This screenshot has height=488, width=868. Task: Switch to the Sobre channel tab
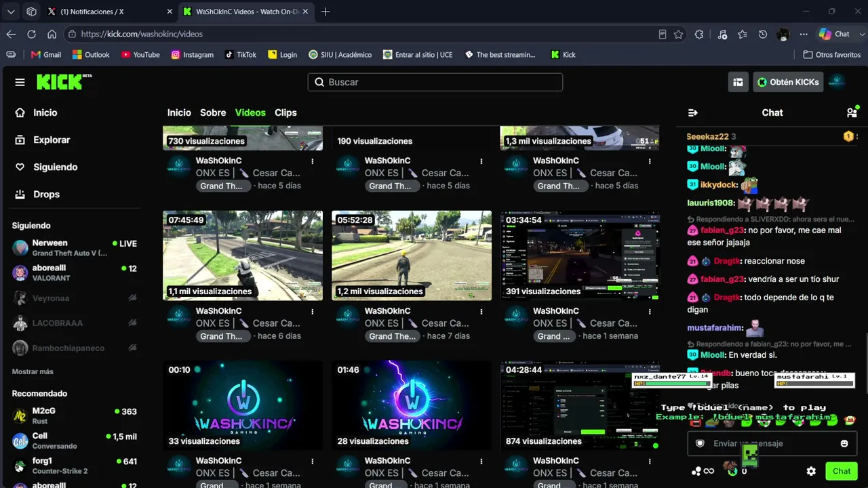tap(213, 113)
